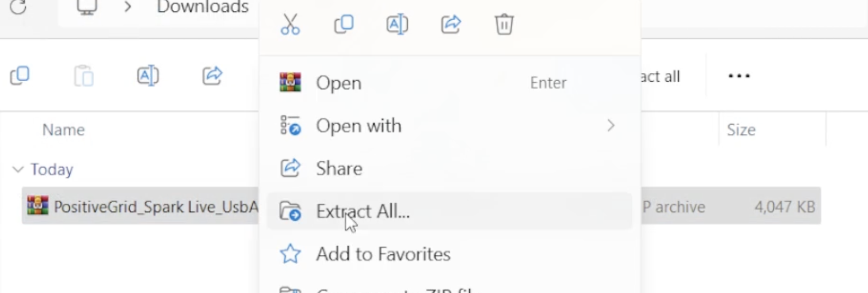Click the Delete trash icon in context menu
The image size is (868, 293).
pos(504,25)
